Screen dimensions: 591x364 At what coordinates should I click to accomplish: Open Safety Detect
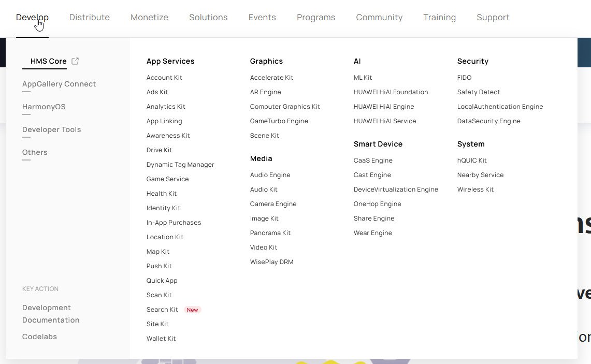[x=478, y=92]
